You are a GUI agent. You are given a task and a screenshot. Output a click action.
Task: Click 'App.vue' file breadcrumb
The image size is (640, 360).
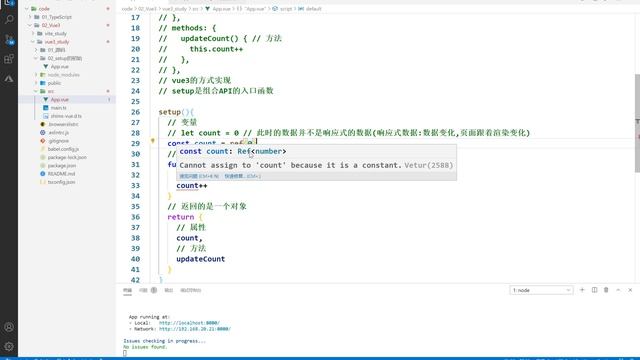222,9
